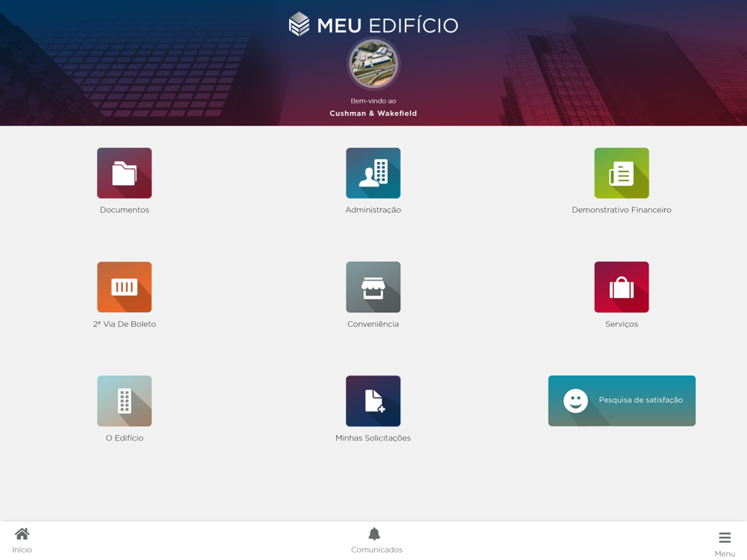Image resolution: width=747 pixels, height=560 pixels.
Task: Open the Conveniência store icon
Action: click(x=373, y=287)
